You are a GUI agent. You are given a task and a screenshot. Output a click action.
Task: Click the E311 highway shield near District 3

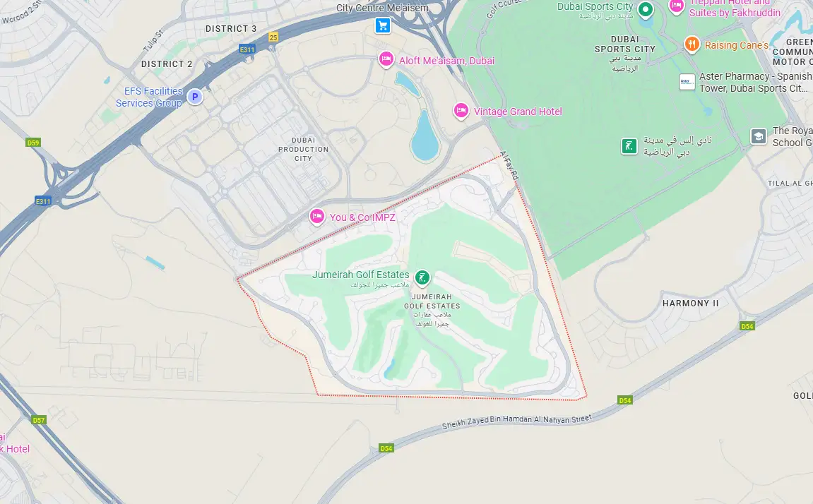pos(247,49)
